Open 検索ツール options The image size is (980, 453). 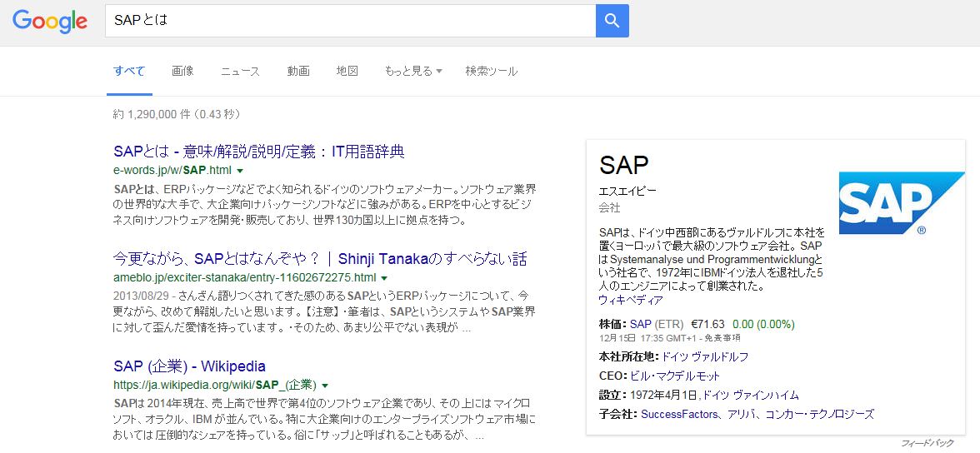pyautogui.click(x=492, y=72)
